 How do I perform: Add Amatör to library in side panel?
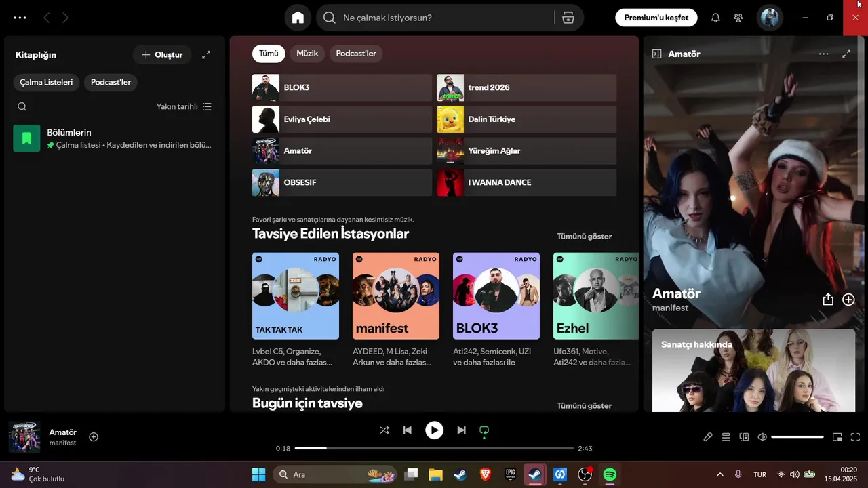[848, 300]
